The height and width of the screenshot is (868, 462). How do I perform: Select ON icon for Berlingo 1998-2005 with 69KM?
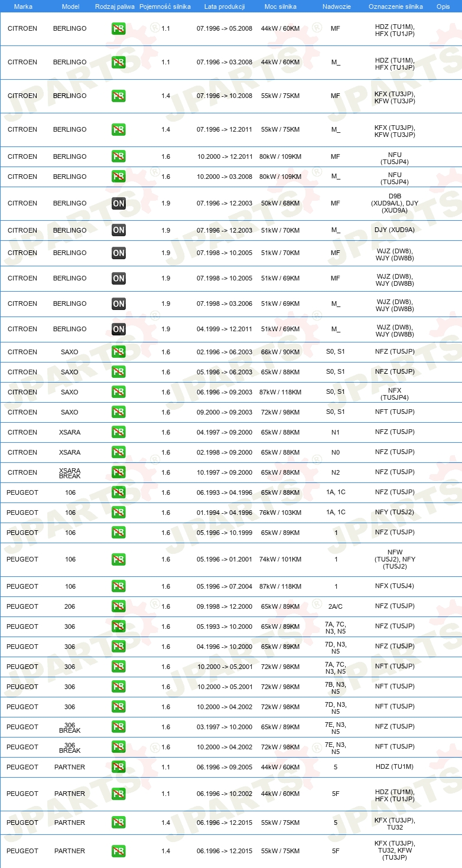pos(119,278)
